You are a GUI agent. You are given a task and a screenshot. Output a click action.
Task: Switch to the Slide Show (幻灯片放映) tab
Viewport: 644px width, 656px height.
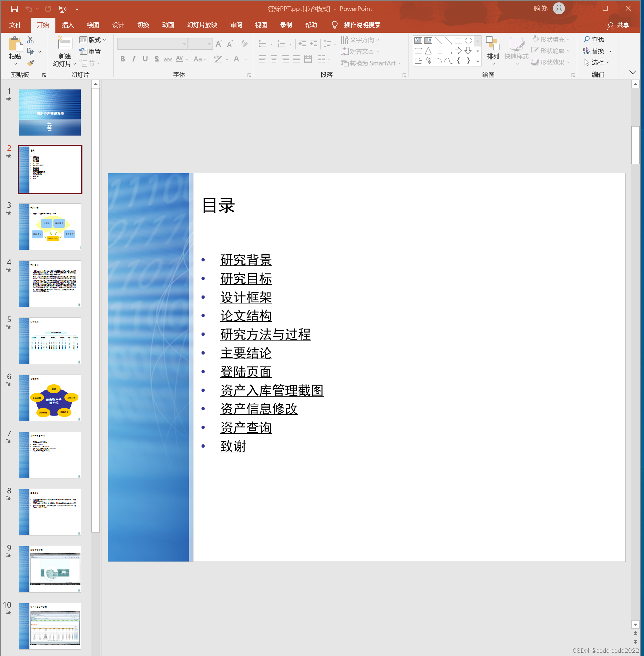pos(202,25)
